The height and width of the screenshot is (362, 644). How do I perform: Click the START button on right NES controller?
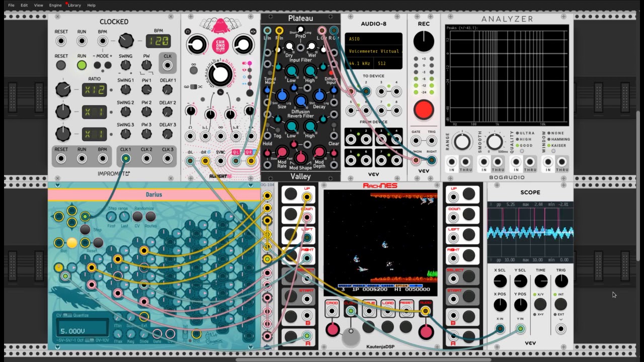click(469, 297)
